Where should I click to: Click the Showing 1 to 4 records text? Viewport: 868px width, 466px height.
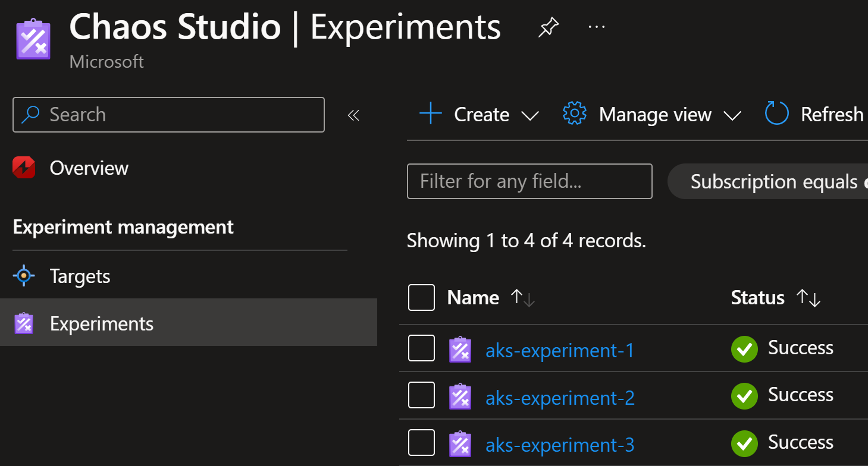click(x=527, y=241)
